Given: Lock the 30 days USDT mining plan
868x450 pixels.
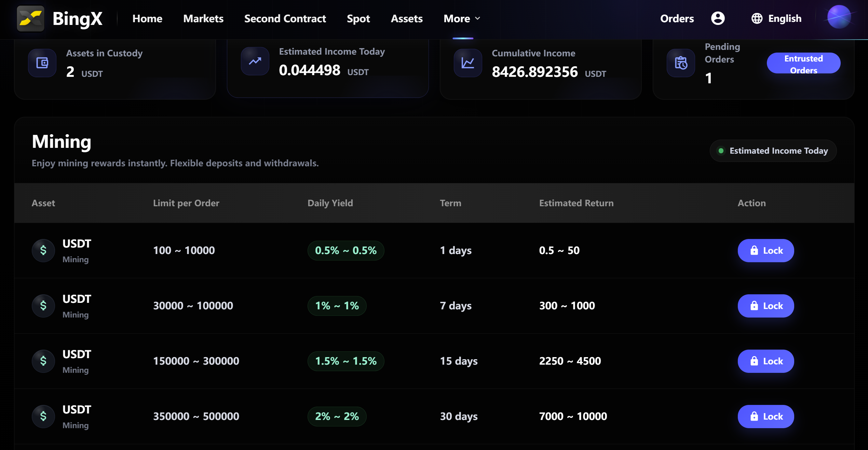Looking at the screenshot, I should pos(766,417).
